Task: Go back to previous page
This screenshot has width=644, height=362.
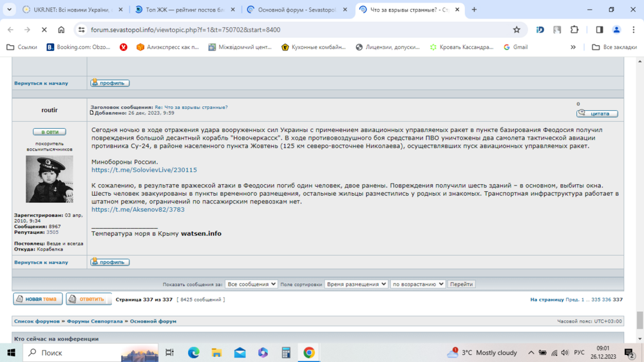Action: 11,30
